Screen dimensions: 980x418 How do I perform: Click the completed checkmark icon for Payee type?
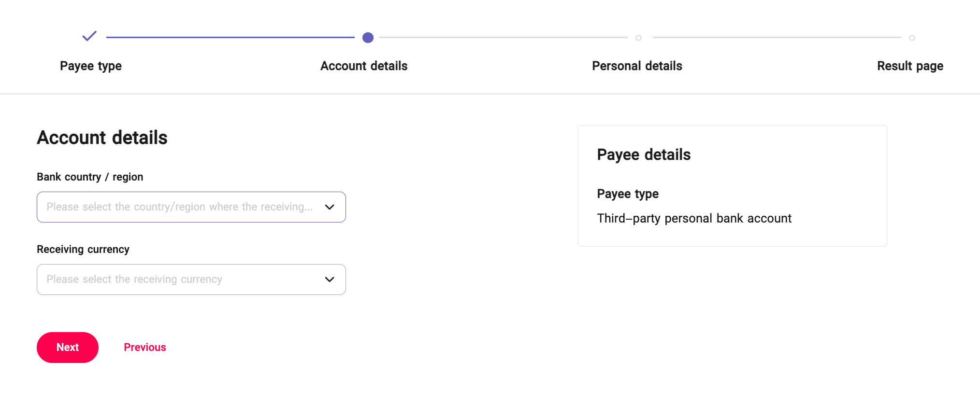[89, 36]
